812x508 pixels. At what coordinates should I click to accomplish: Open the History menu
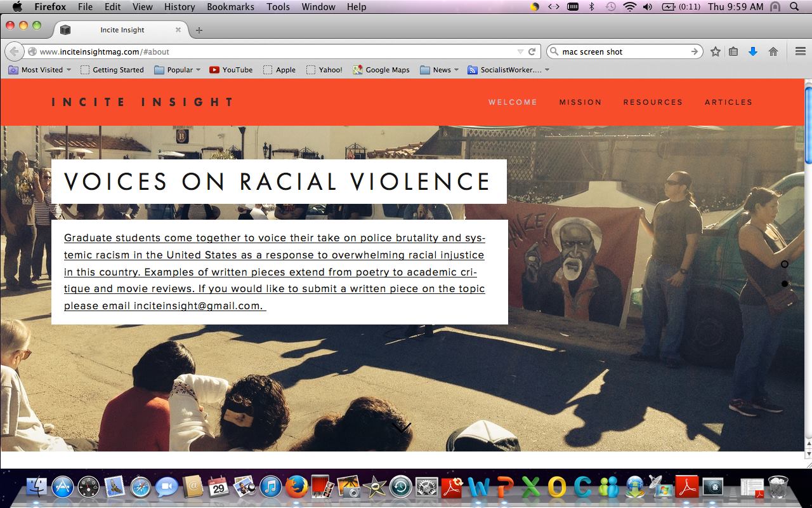pyautogui.click(x=180, y=7)
